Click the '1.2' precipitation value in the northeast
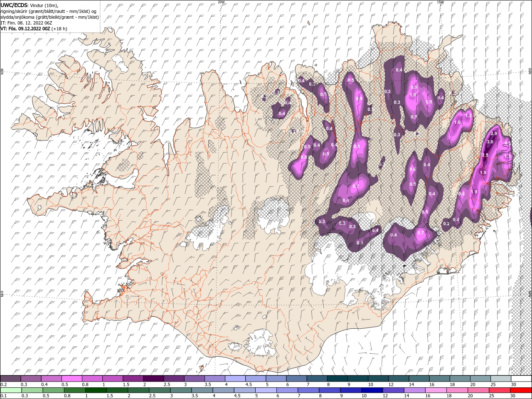Image resolution: width=532 pixels, height=399 pixels. click(x=469, y=116)
